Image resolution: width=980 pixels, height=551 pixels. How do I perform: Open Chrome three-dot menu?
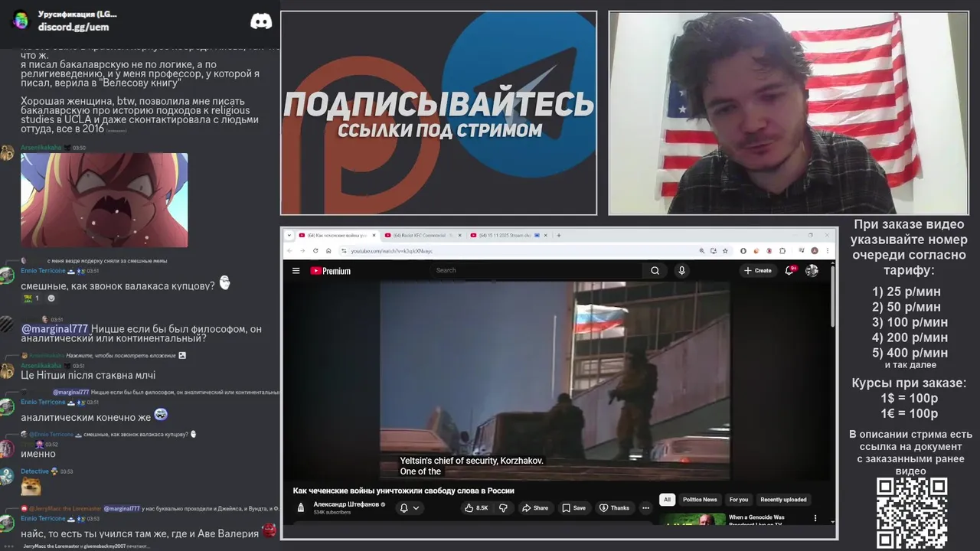pos(827,251)
